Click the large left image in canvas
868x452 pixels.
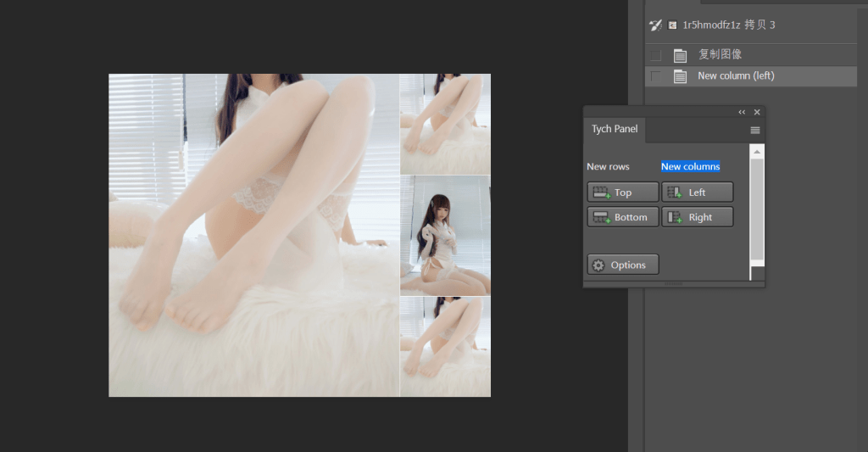(254, 235)
